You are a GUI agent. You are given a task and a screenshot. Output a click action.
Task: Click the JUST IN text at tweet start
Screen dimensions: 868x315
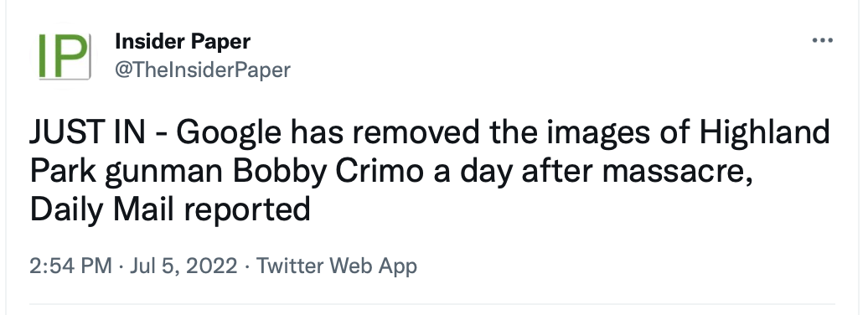89,133
